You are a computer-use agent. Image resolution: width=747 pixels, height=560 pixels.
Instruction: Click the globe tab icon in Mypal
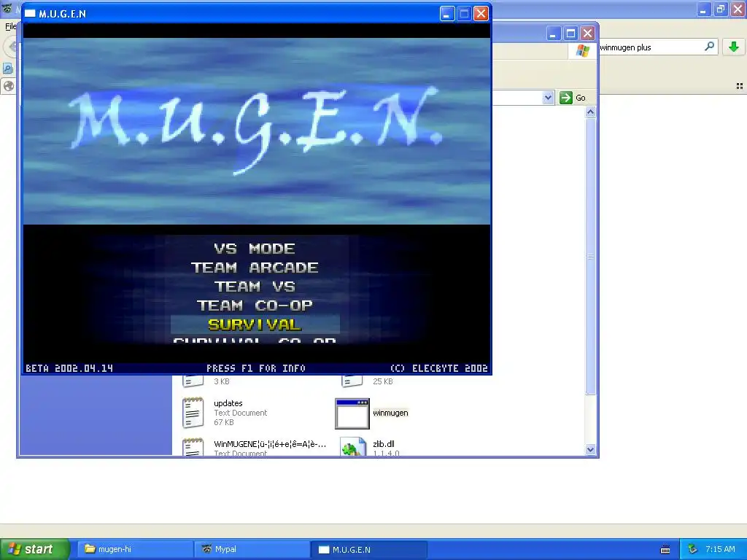click(x=9, y=86)
